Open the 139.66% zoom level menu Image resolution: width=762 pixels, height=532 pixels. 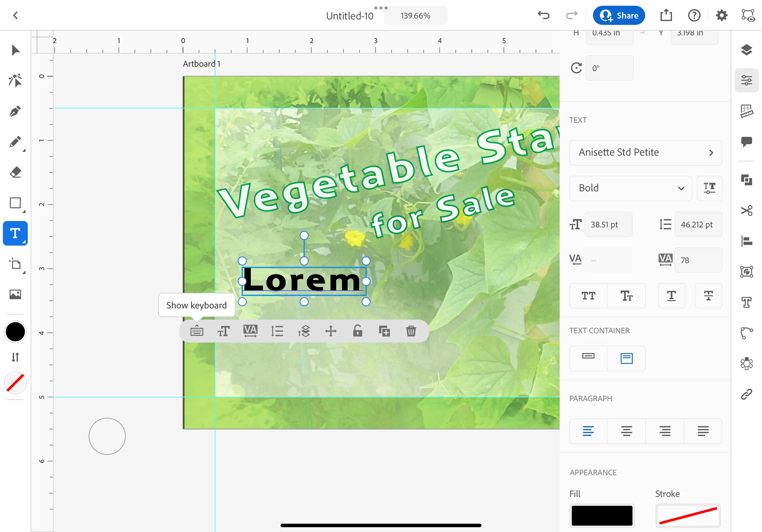[x=415, y=16]
